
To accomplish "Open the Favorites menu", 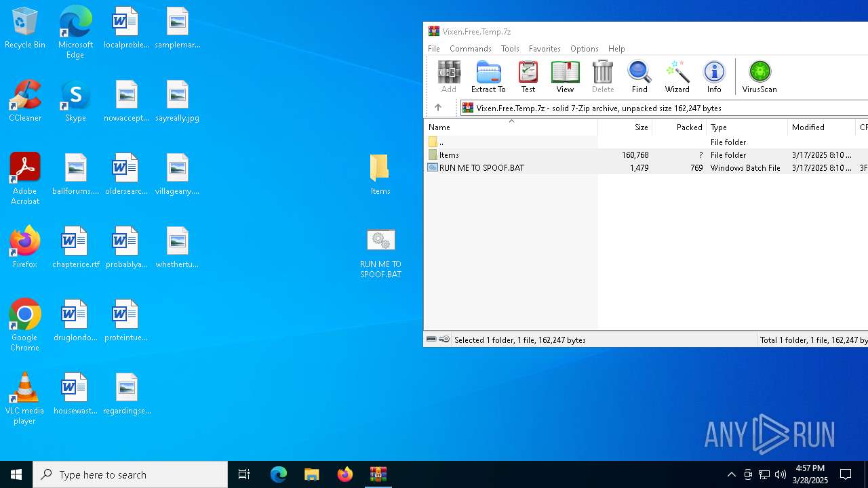I will click(545, 49).
